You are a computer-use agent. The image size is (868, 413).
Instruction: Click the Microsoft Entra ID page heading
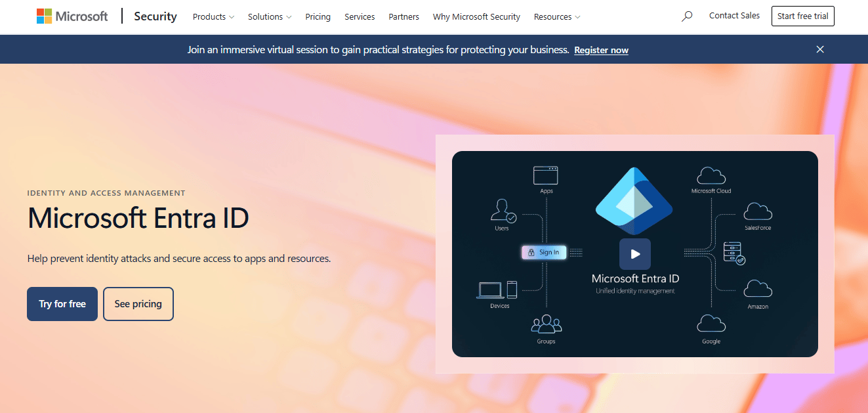coord(138,218)
